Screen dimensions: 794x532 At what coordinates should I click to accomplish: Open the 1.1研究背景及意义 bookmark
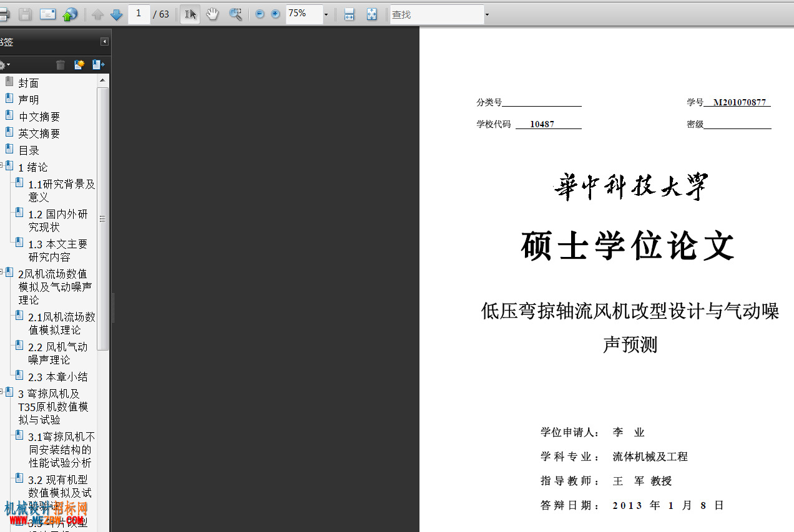click(62, 190)
